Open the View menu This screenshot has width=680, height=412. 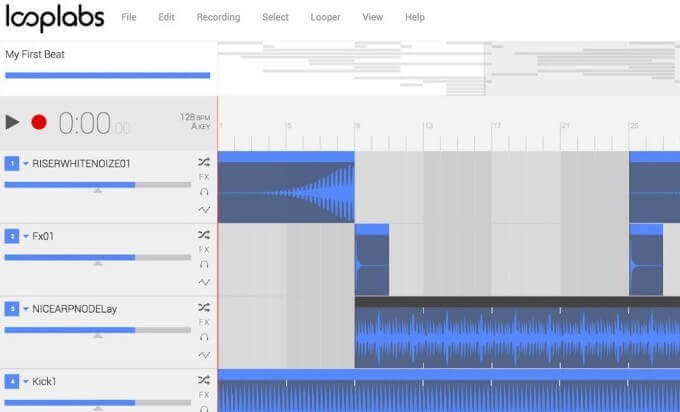373,17
